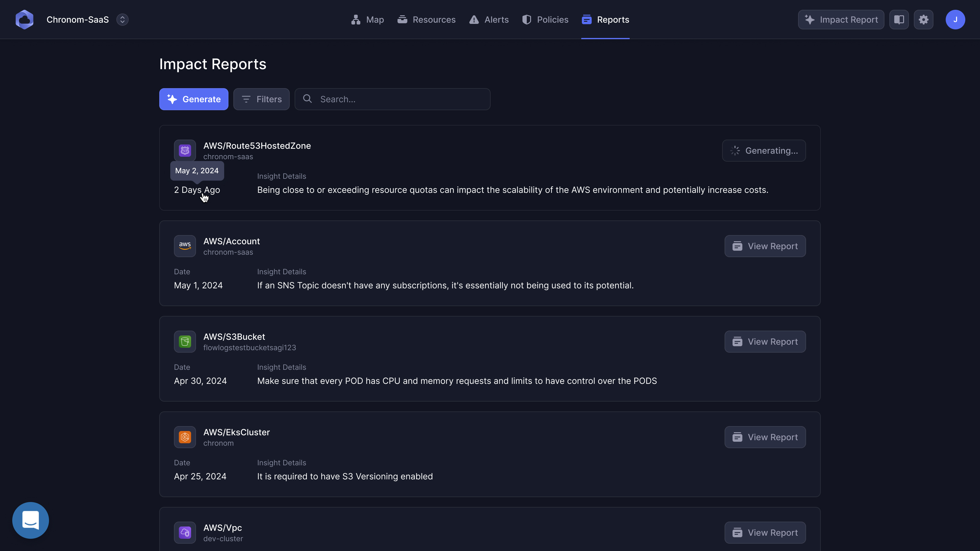Click the 'May 1, 2024' date
980x551 pixels.
tap(198, 285)
